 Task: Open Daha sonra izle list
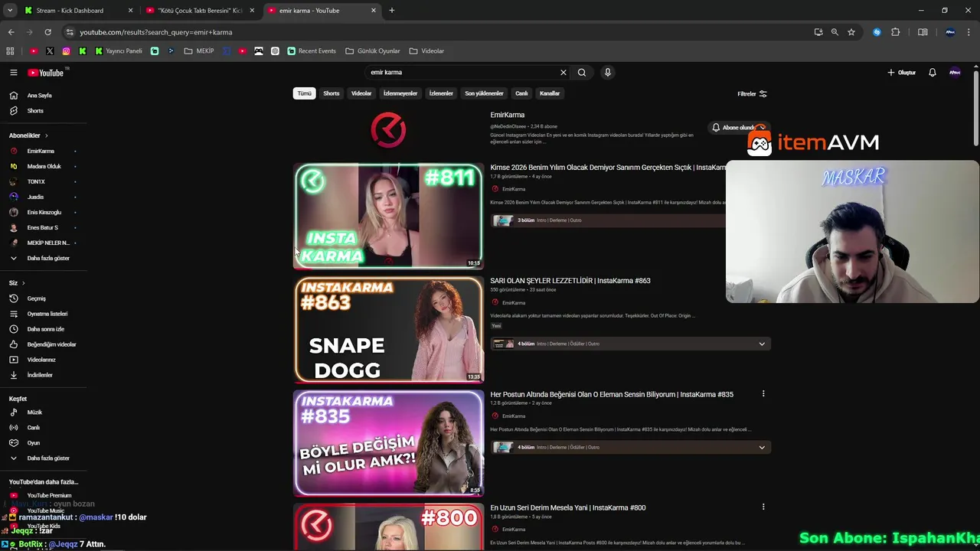click(x=45, y=329)
